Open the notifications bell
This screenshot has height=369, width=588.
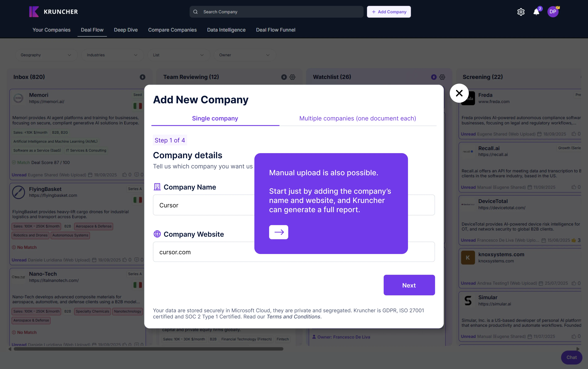click(536, 12)
